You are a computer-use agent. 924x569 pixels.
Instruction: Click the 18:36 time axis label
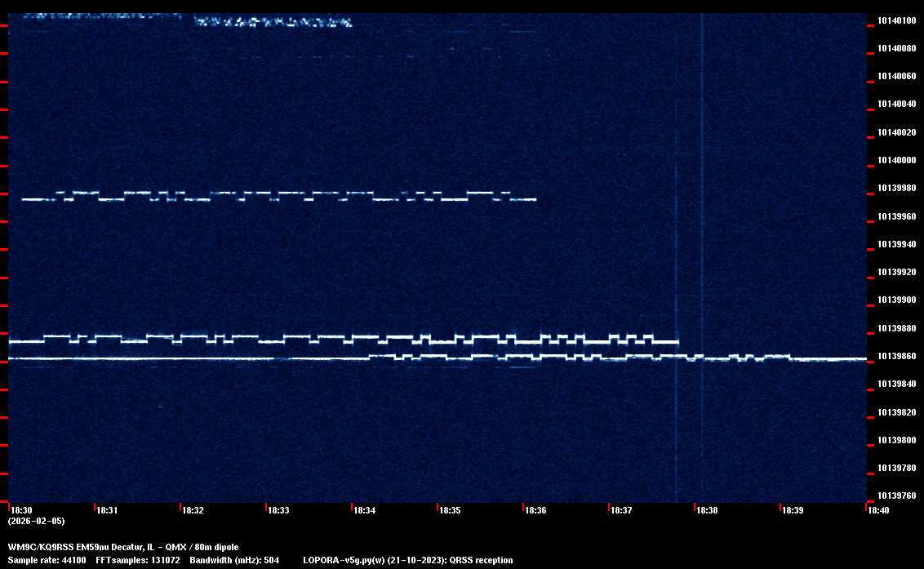[535, 510]
